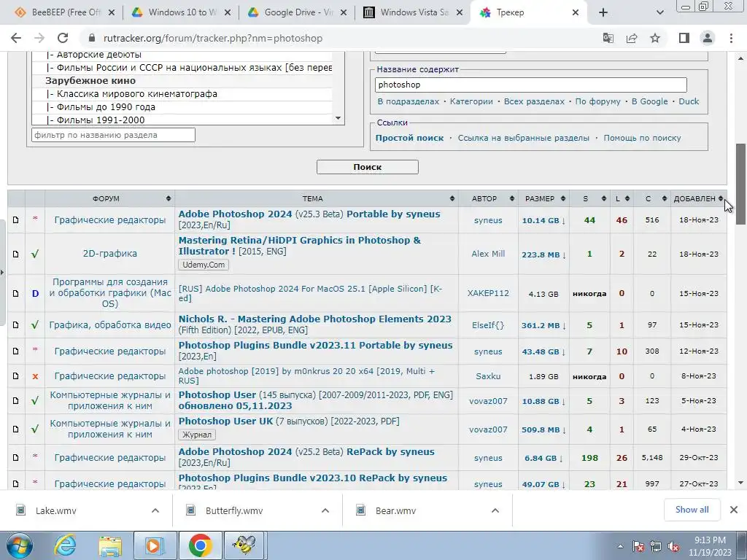747x560 pixels.
Task: Open the tab search dropdown arrow
Action: (659, 12)
